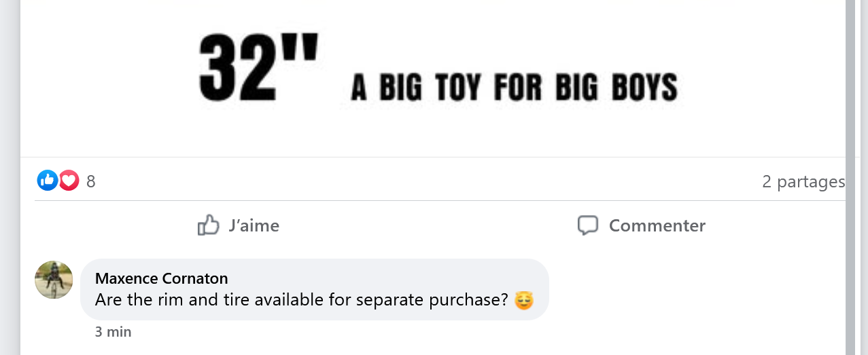Open the list of 8 reactions

pyautogui.click(x=91, y=181)
